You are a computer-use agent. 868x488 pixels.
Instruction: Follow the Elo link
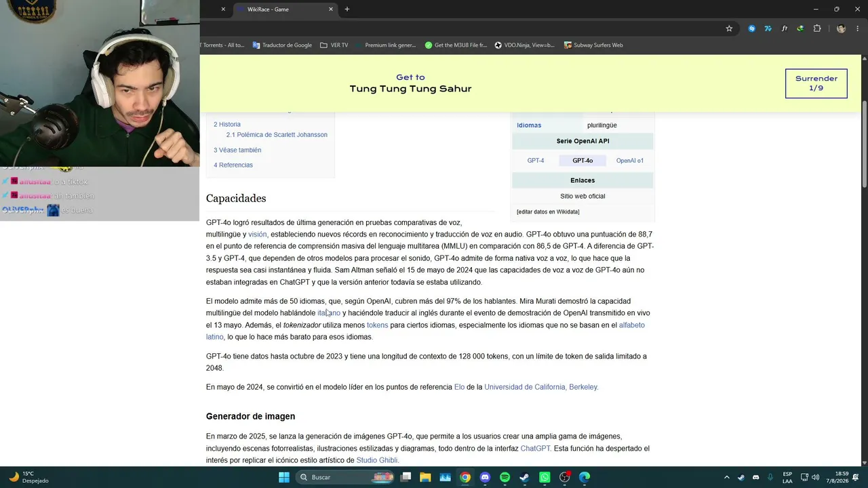tap(459, 387)
